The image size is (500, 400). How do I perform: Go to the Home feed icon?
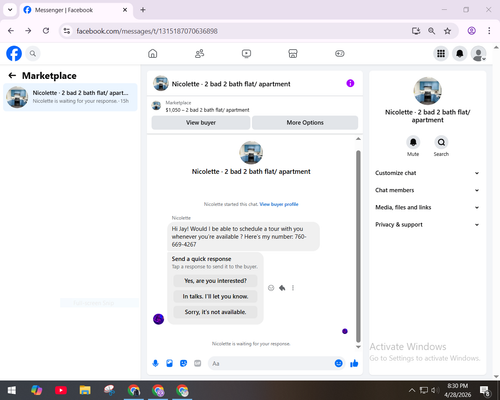click(x=153, y=53)
